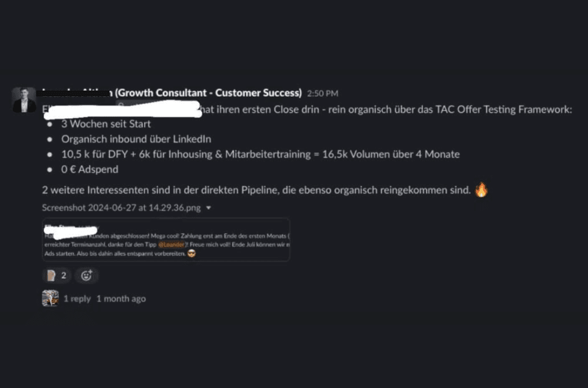Open the attached screenshot image preview
The width and height of the screenshot is (588, 388).
click(166, 239)
